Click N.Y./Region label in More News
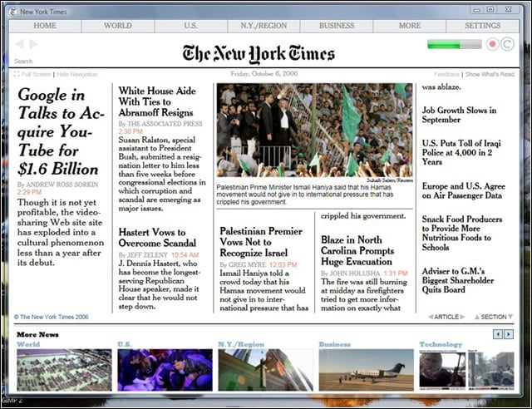Viewport: 532px width, 409px height. [241, 344]
